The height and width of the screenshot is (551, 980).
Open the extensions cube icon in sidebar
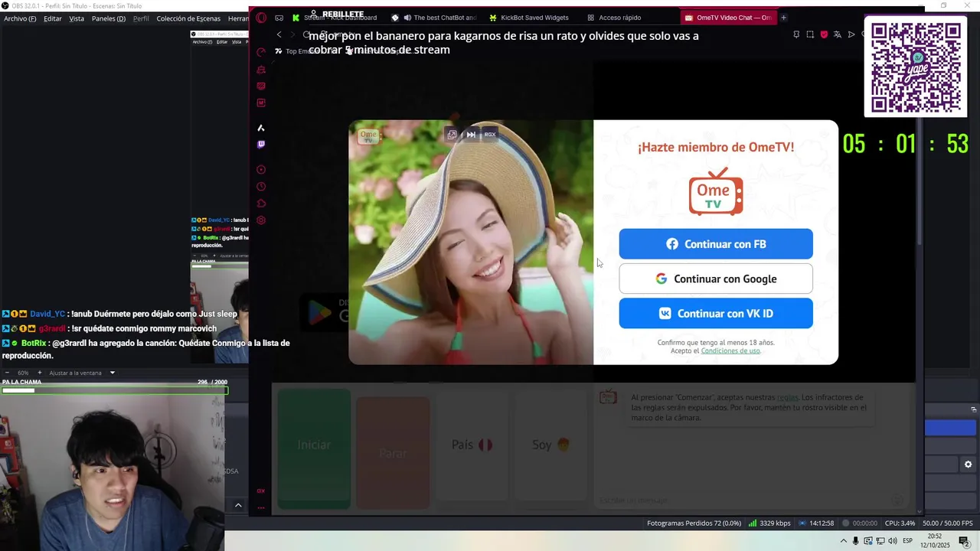(261, 204)
